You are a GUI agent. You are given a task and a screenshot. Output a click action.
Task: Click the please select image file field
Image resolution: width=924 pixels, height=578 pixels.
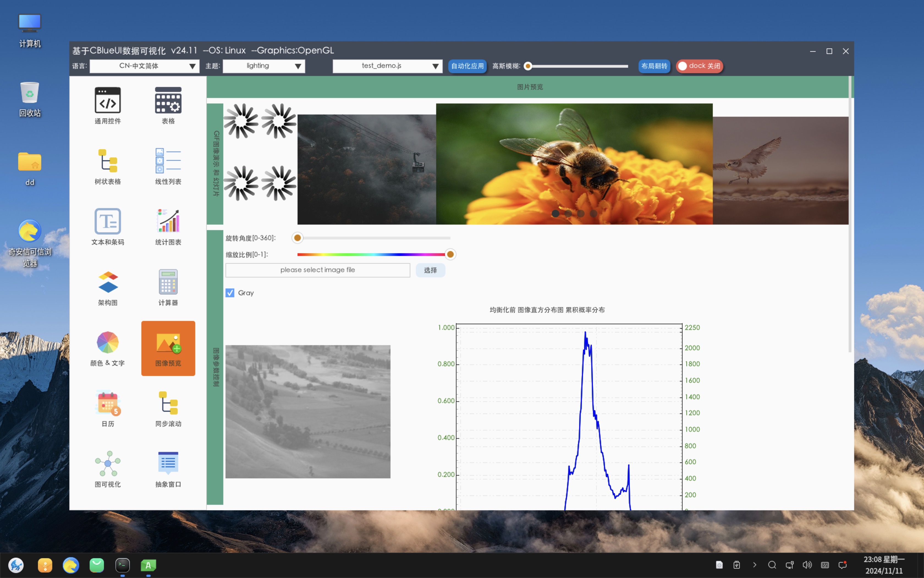pyautogui.click(x=318, y=270)
